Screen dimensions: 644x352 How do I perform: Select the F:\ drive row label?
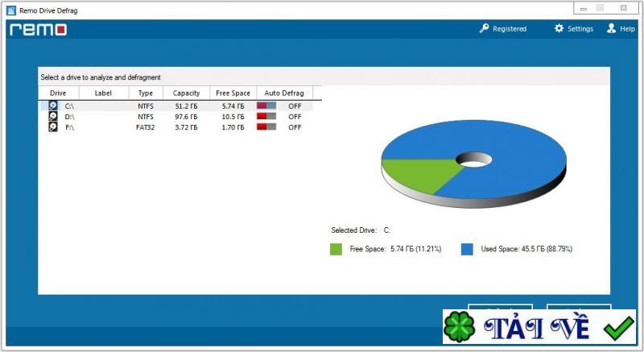pyautogui.click(x=69, y=127)
